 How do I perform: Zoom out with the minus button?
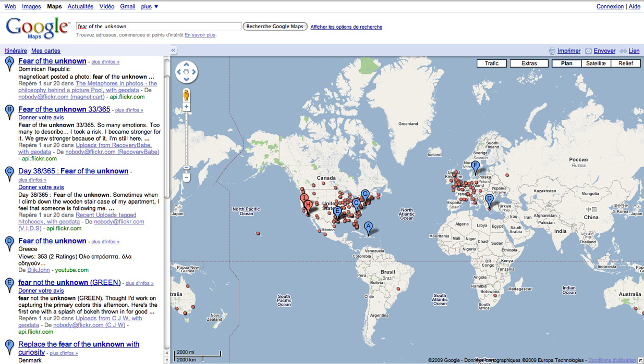186,178
